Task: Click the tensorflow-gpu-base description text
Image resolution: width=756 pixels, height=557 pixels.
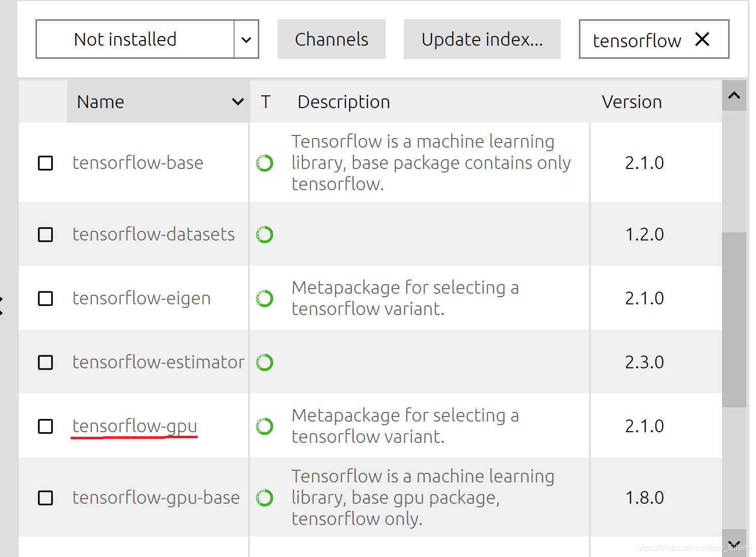Action: point(423,498)
